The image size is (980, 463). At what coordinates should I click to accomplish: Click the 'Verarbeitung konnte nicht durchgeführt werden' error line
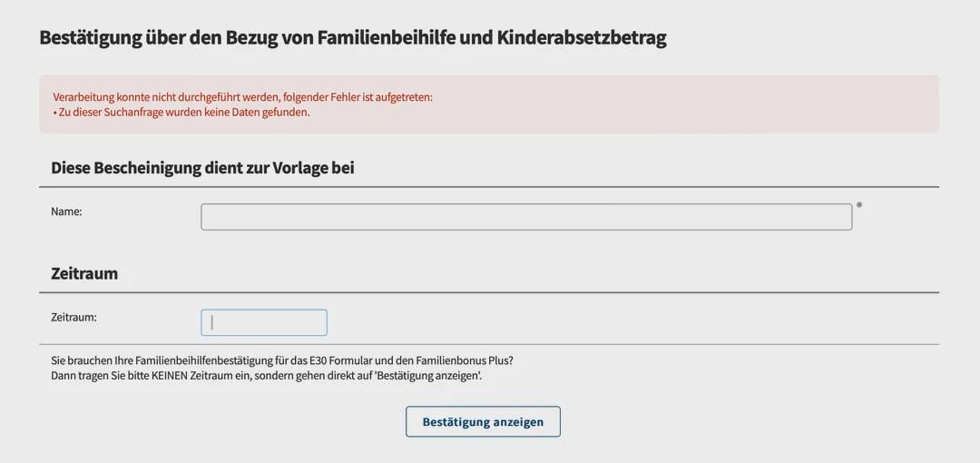point(242,97)
